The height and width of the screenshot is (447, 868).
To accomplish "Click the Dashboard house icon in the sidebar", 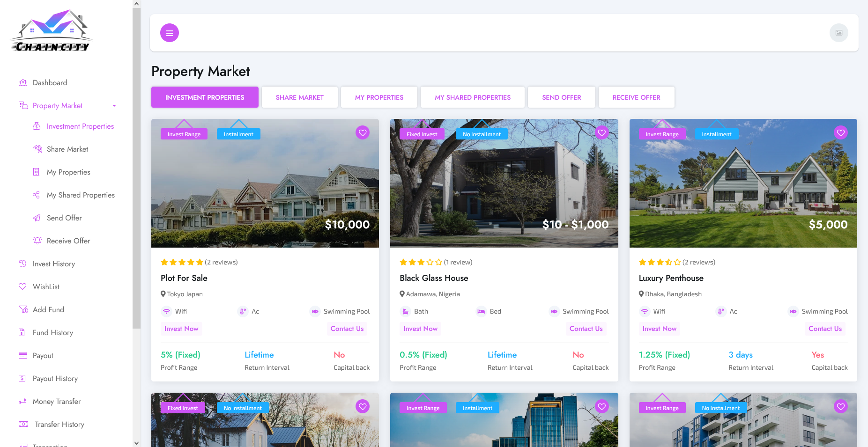I will [x=23, y=83].
